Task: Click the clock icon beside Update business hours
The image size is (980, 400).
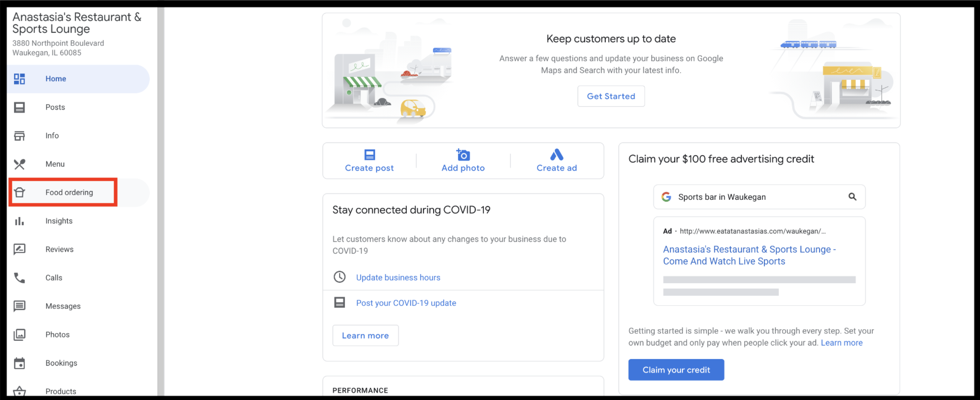Action: click(x=339, y=277)
